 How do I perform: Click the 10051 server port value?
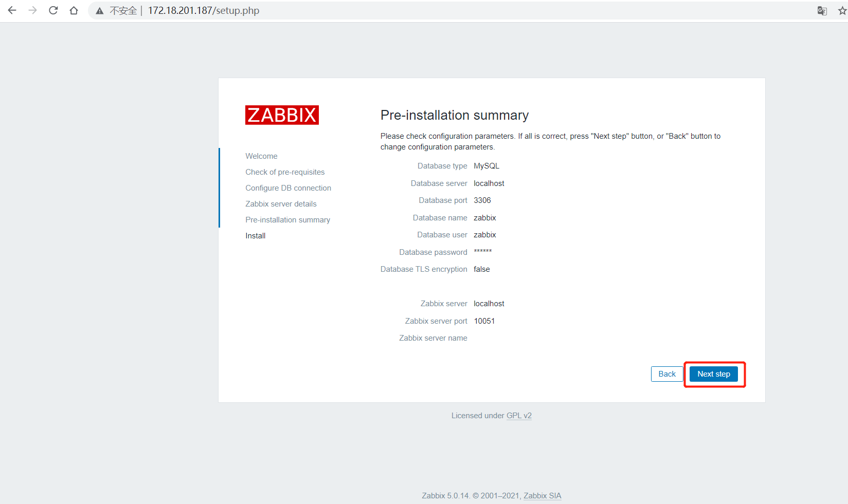click(x=484, y=321)
